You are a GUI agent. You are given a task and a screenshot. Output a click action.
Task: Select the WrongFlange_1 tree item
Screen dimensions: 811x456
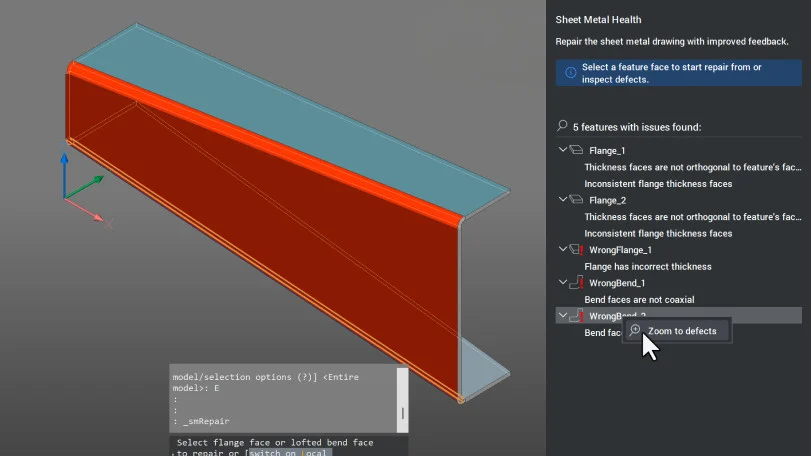(x=620, y=250)
